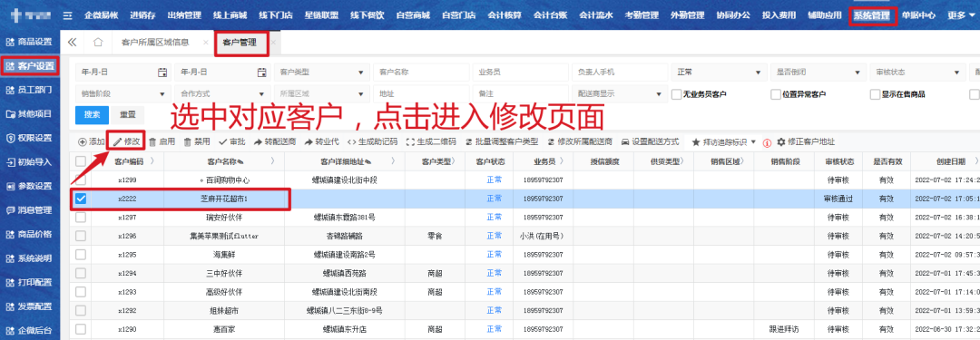Click the hamburger menu icon beside the logo
Viewport: 980px width, 340px height.
[x=67, y=15]
